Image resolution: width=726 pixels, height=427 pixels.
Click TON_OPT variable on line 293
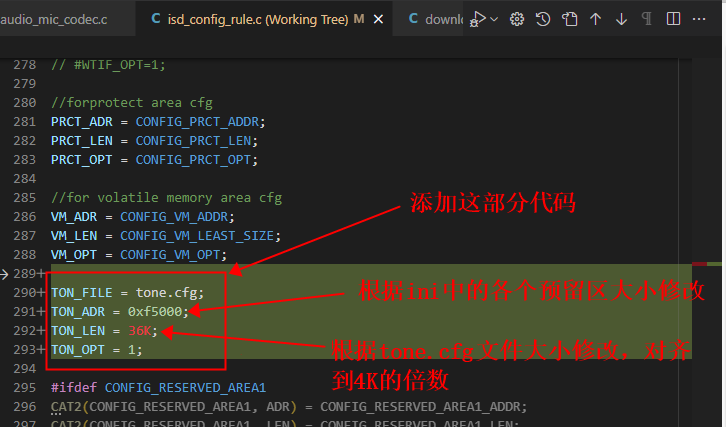coord(78,350)
